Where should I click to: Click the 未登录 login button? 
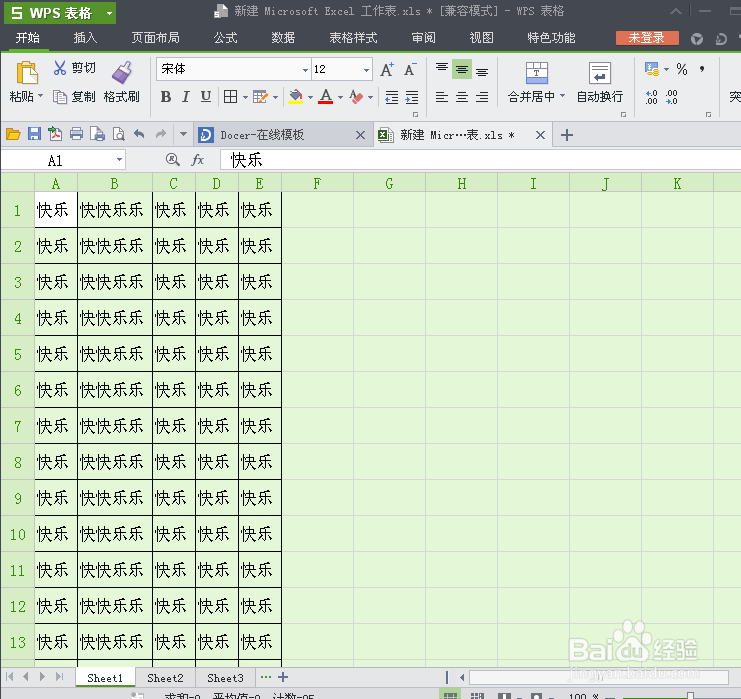pyautogui.click(x=647, y=38)
